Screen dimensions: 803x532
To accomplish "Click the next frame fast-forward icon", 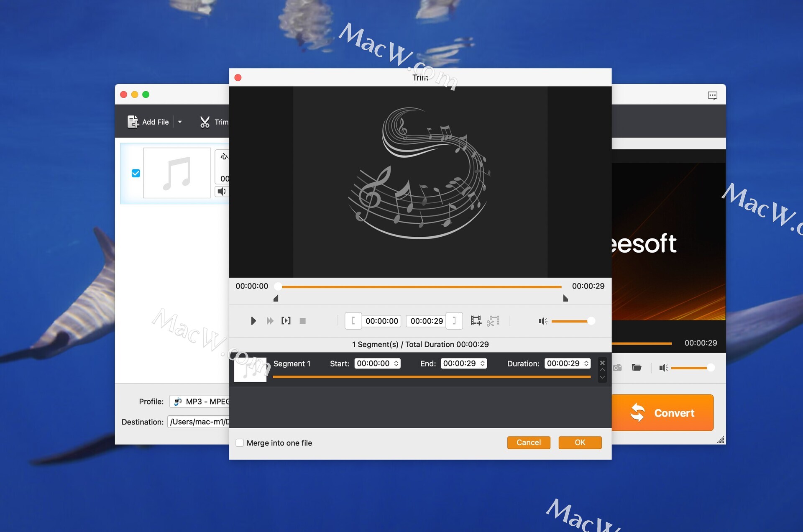I will [x=270, y=321].
